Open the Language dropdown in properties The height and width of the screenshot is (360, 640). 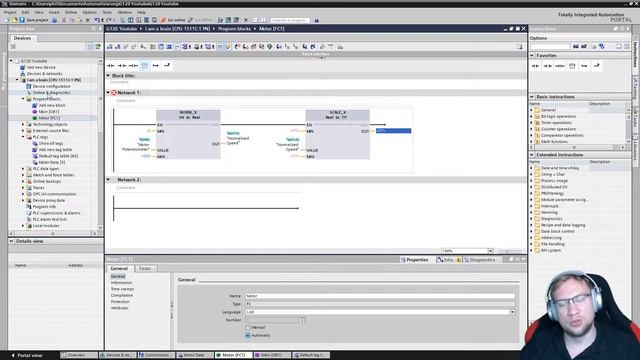pos(512,312)
